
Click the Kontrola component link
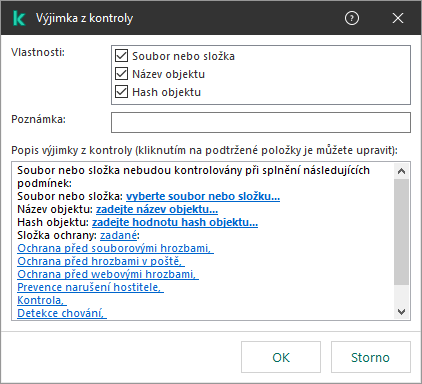tap(42, 300)
